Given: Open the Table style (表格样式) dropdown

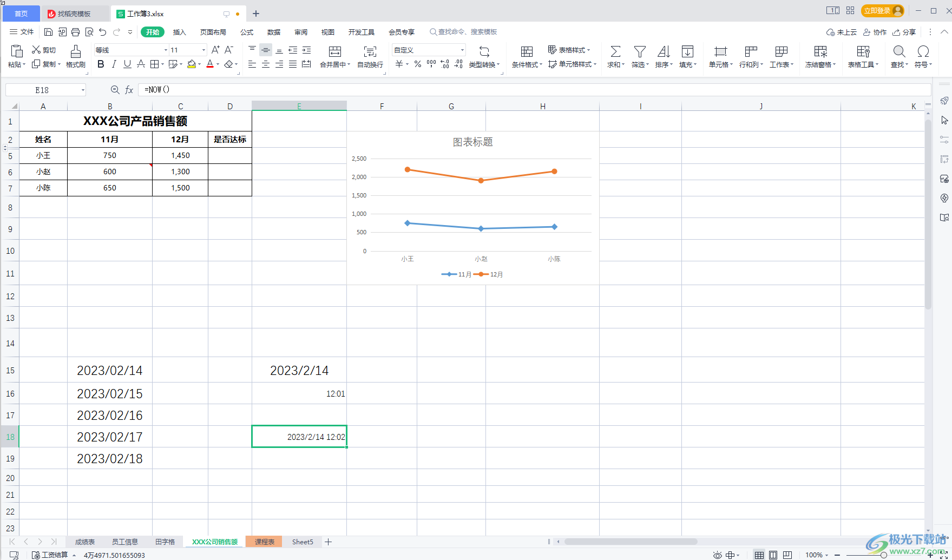Looking at the screenshot, I should tap(569, 50).
